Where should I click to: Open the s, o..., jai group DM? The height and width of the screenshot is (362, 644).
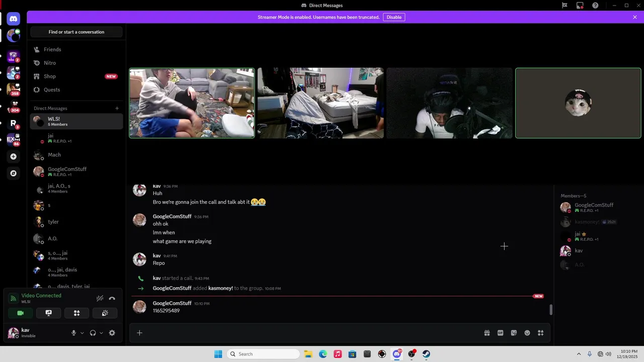[x=76, y=255]
